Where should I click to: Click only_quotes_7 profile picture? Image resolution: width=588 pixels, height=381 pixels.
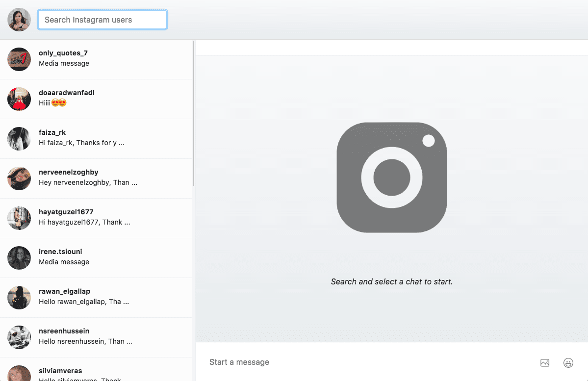click(x=19, y=59)
